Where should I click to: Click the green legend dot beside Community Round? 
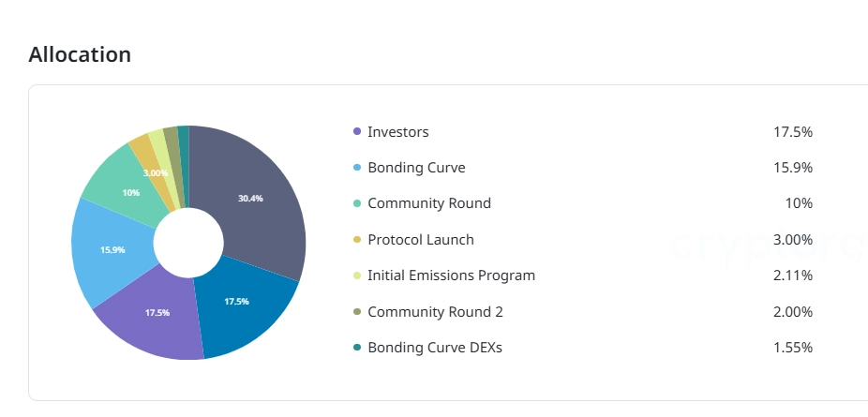click(357, 203)
